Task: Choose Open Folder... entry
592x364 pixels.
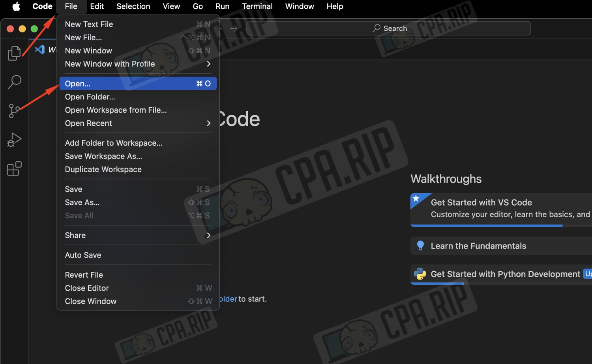Action: pos(138,97)
